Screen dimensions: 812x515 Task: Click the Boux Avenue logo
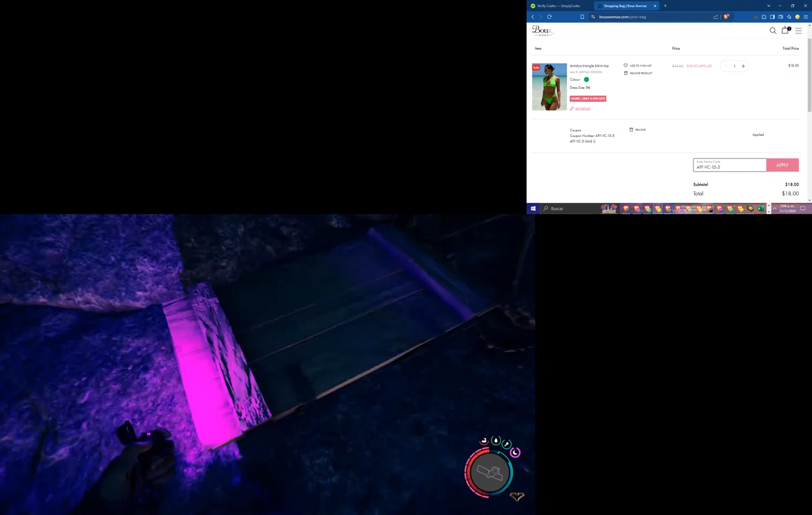542,31
